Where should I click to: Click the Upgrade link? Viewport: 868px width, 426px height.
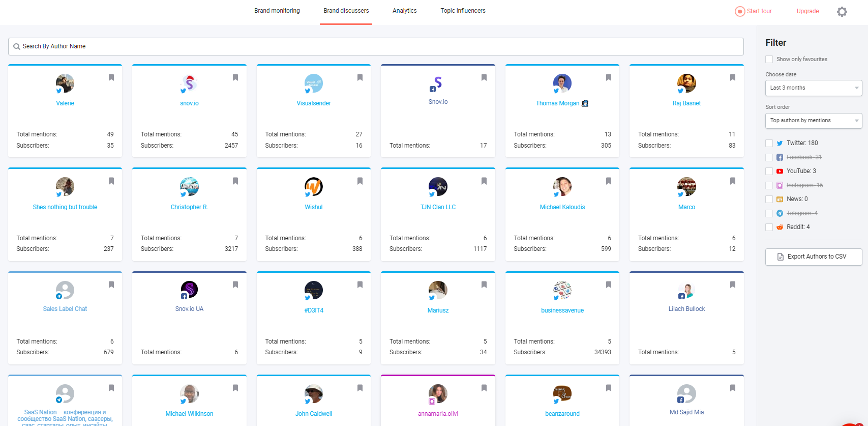tap(808, 11)
